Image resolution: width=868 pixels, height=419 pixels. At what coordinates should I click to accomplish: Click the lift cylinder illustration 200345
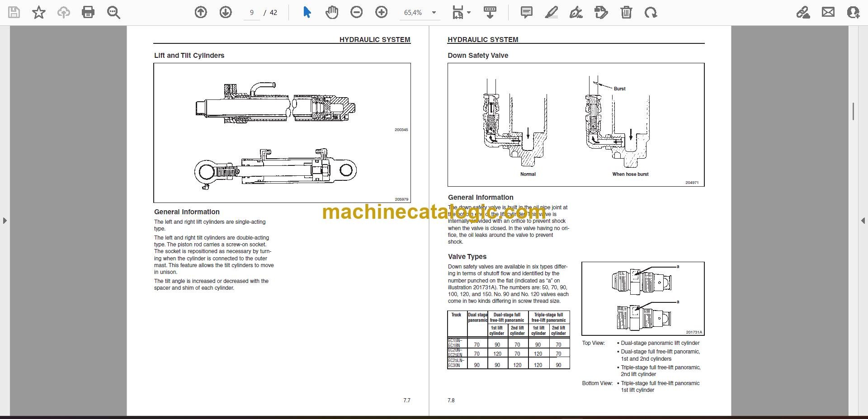[x=276, y=103]
